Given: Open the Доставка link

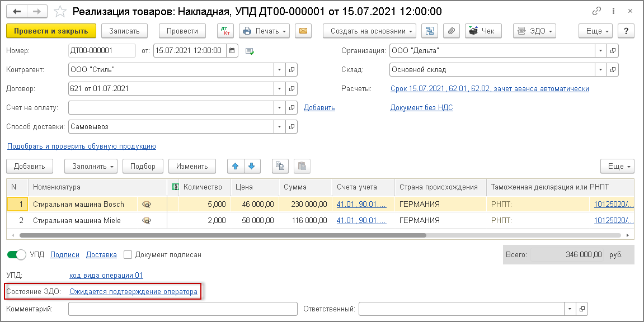Looking at the screenshot, I should click(x=101, y=255).
